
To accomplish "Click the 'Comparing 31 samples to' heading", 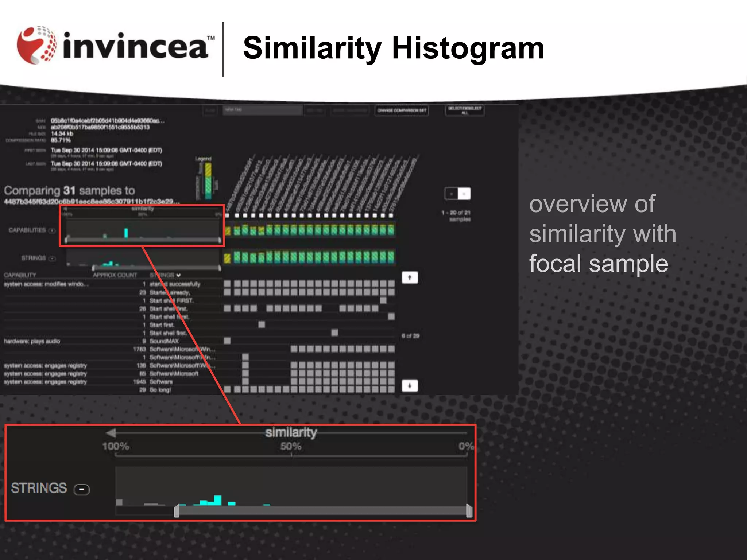I will pyautogui.click(x=69, y=190).
